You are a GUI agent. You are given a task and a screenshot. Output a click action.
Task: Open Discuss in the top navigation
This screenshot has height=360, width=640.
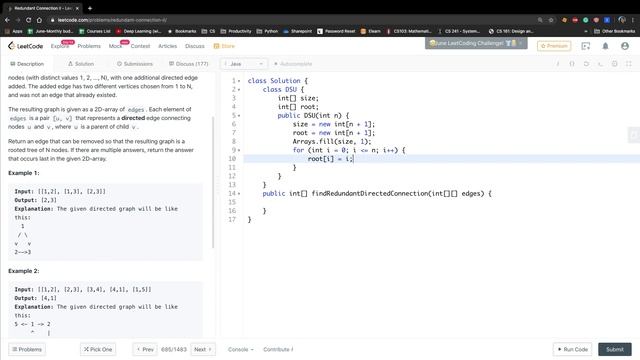(x=195, y=46)
